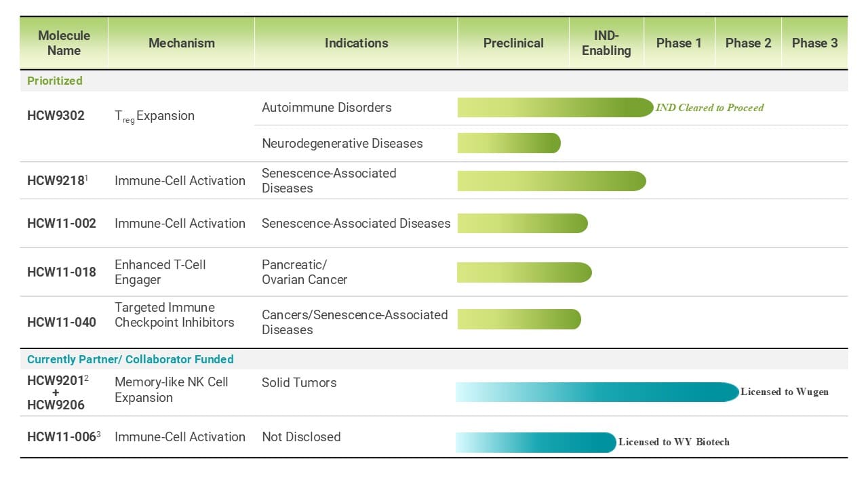This screenshot has height=488, width=868.
Task: Select the HCW11-018 molecule name
Action: click(62, 272)
